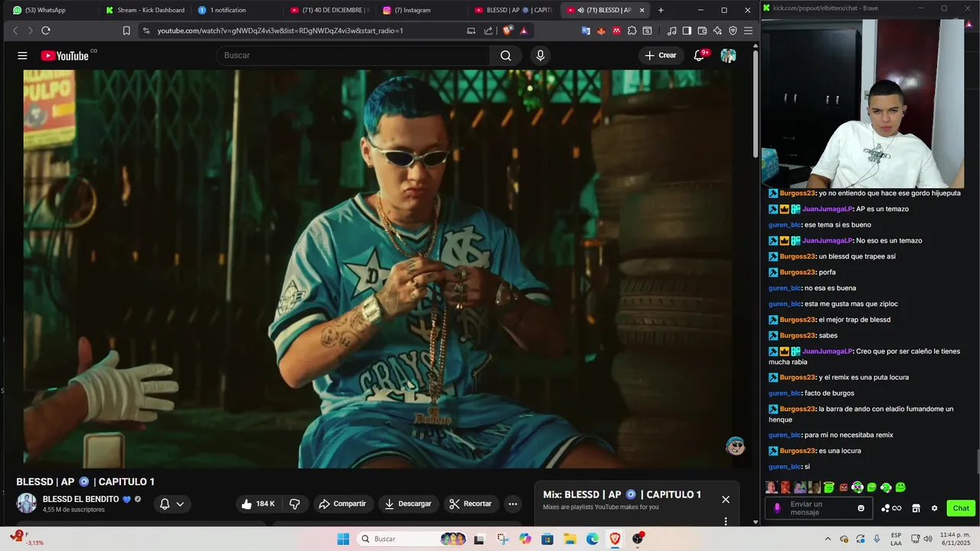This screenshot has width=980, height=551.
Task: Open the Kick shop storefront icon
Action: pyautogui.click(x=916, y=508)
